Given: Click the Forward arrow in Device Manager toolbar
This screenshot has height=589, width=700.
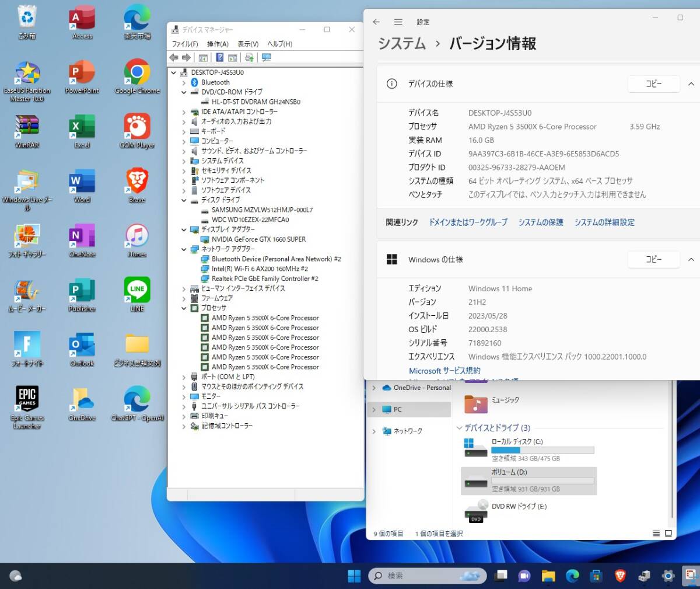Looking at the screenshot, I should click(186, 57).
